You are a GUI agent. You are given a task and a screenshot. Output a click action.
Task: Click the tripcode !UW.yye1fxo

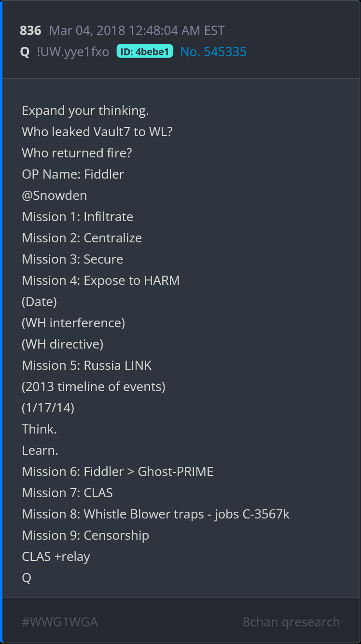[73, 52]
